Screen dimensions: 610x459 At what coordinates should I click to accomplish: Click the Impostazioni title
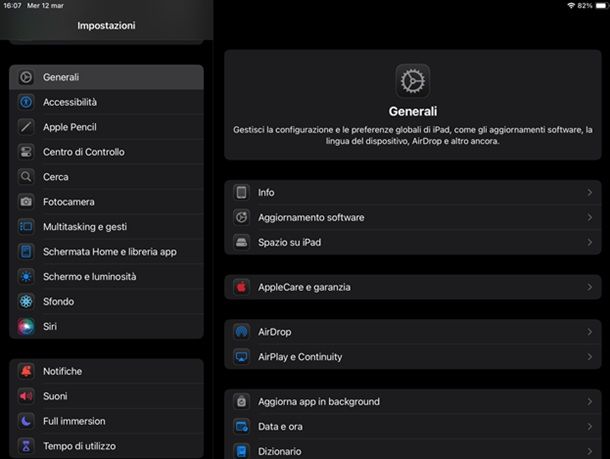[107, 26]
